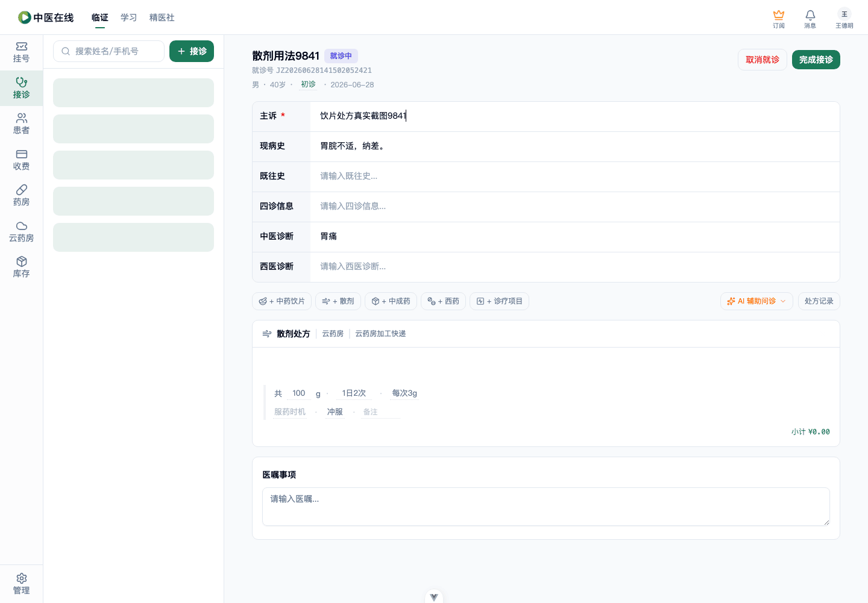Viewport: 868px width, 603px height.
Task: Open 王德明 user avatar menu
Action: (844, 19)
